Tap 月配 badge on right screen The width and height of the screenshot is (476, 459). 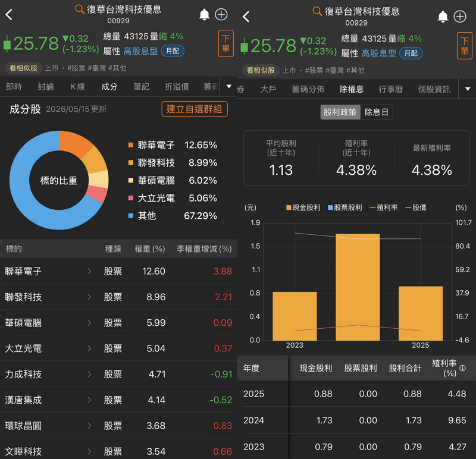click(411, 54)
